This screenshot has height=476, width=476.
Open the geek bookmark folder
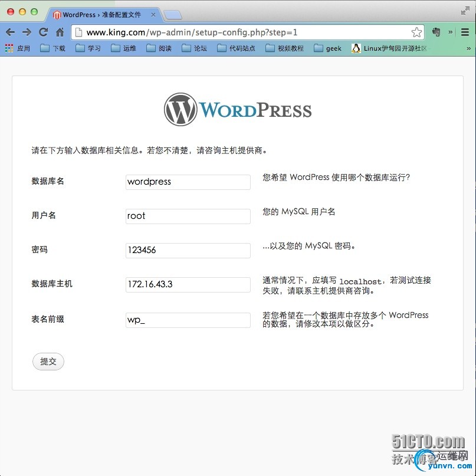pos(327,48)
